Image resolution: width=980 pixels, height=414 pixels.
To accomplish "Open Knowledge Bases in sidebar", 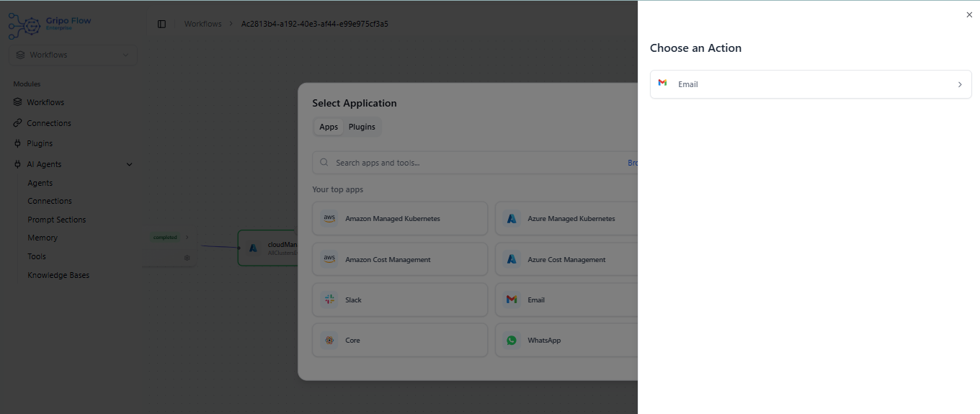I will click(x=58, y=275).
